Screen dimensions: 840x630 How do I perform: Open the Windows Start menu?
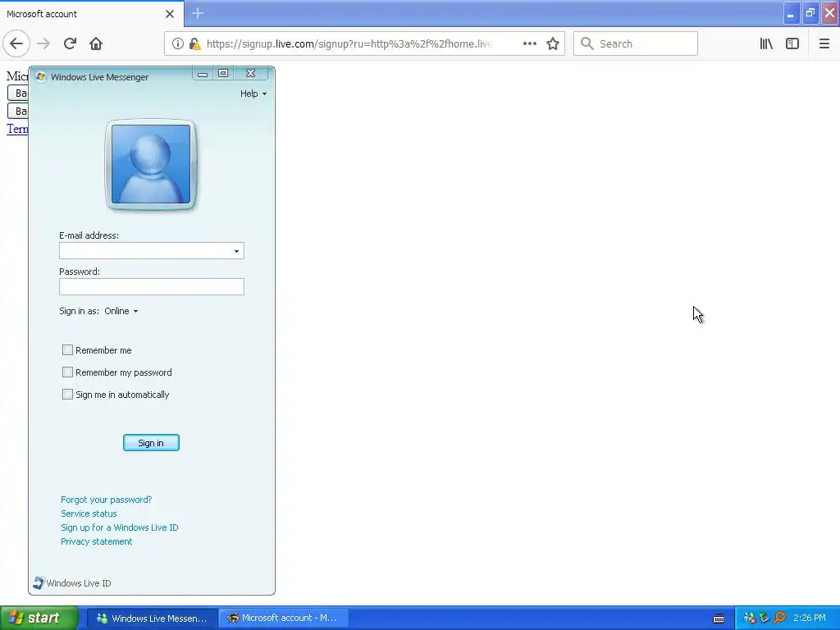[x=39, y=619]
